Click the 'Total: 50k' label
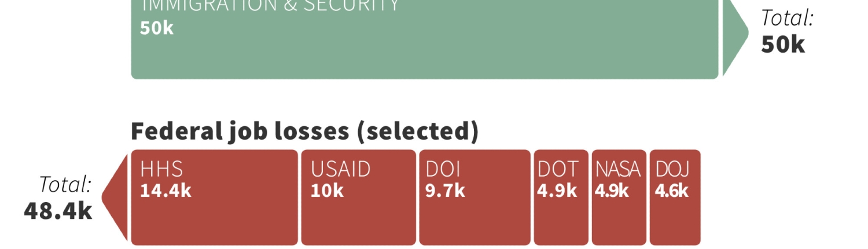The image size is (868, 249). click(x=786, y=32)
